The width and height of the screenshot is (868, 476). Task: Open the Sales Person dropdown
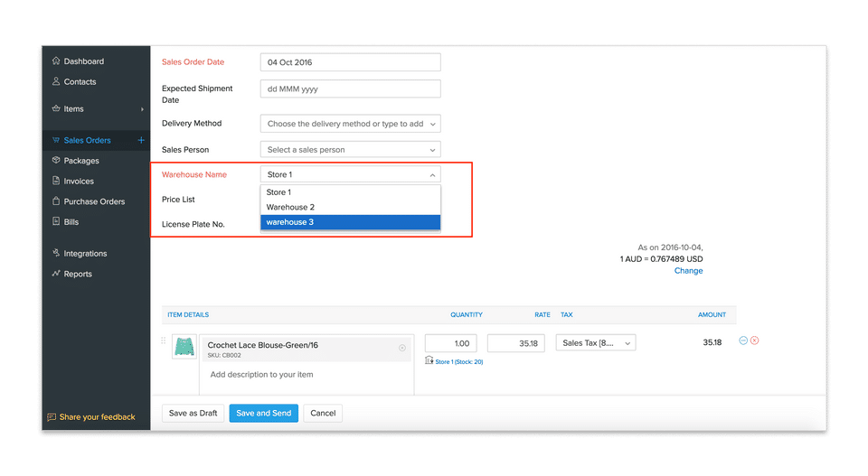coord(351,150)
